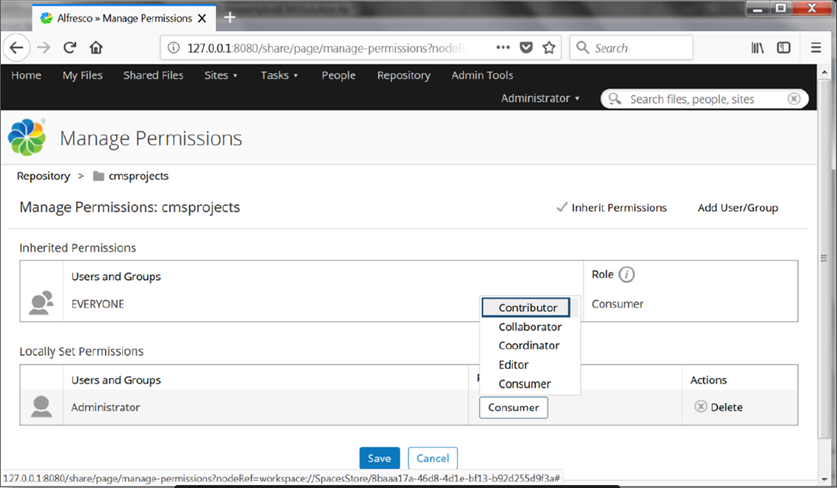This screenshot has width=837, height=488.
Task: Toggle Inherit Permissions setting
Action: pos(611,208)
